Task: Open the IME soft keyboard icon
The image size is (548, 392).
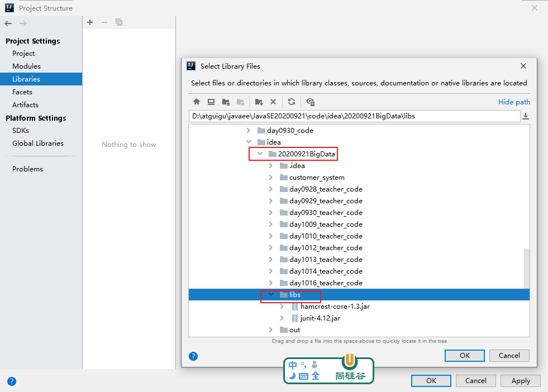Action: 303,376
